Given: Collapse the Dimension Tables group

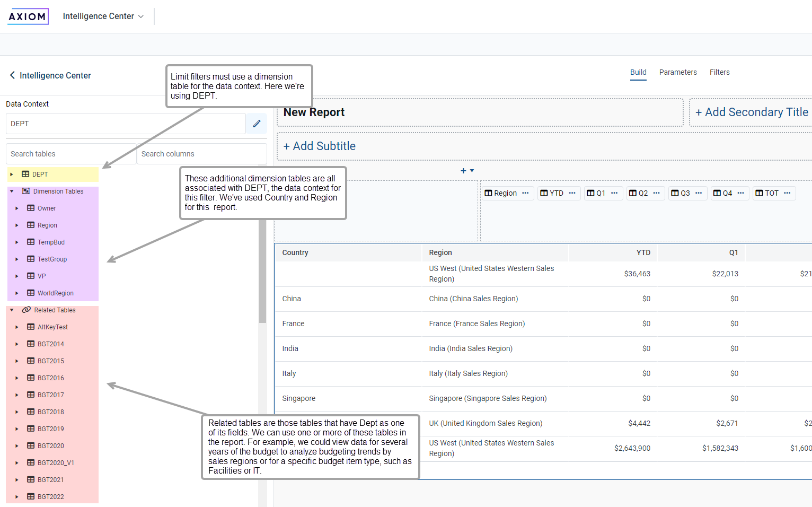Looking at the screenshot, I should point(12,191).
